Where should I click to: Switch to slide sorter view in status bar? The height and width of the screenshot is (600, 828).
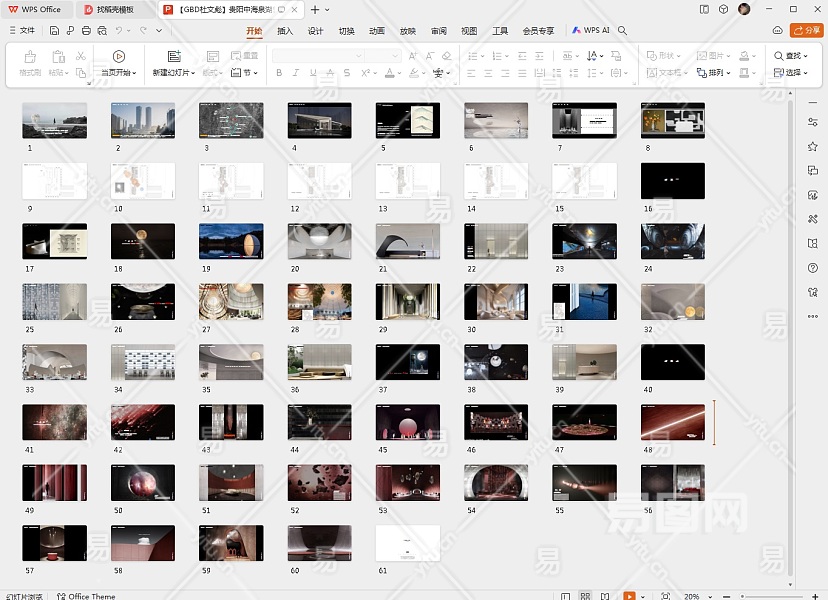[585, 595]
